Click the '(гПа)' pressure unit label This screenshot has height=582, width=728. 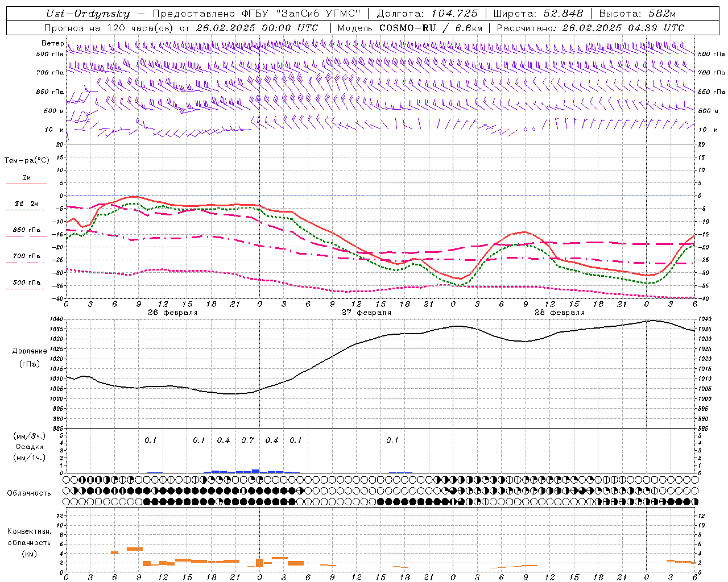[x=30, y=364]
